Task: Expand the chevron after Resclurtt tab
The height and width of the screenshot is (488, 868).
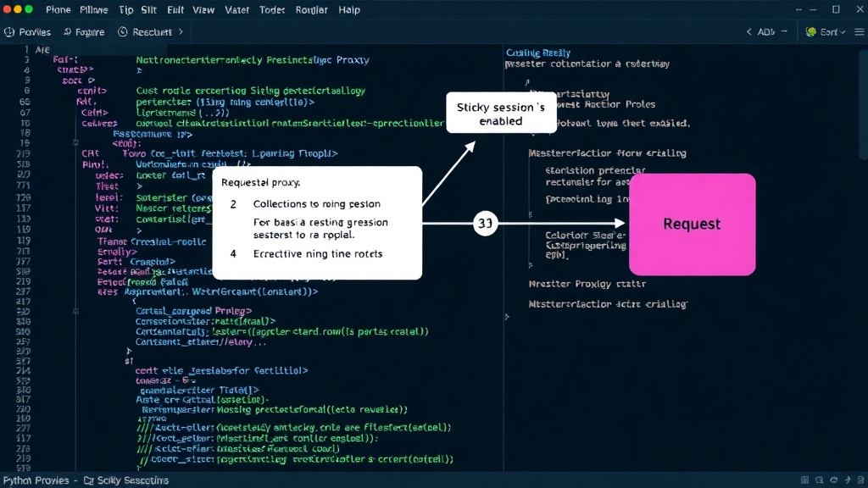Action: coord(181,32)
